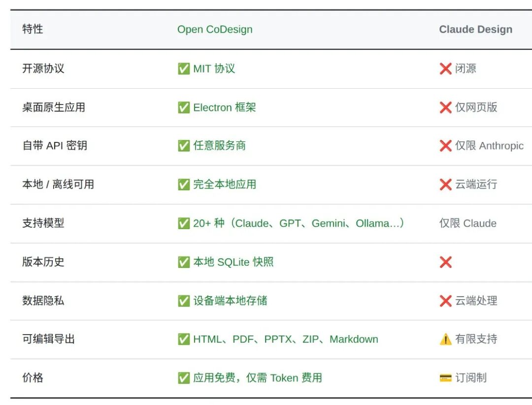Image resolution: width=532 pixels, height=405 pixels.
Task: Click the green checkmark beside MIT 协议
Action: (x=184, y=68)
